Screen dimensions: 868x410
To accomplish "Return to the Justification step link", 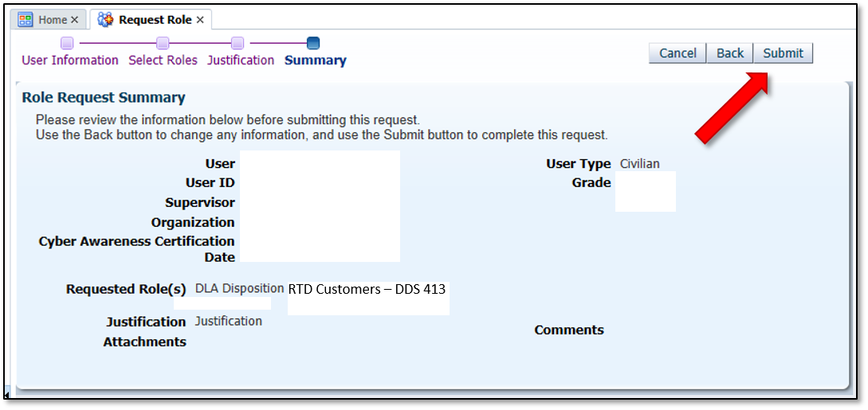I will point(241,61).
